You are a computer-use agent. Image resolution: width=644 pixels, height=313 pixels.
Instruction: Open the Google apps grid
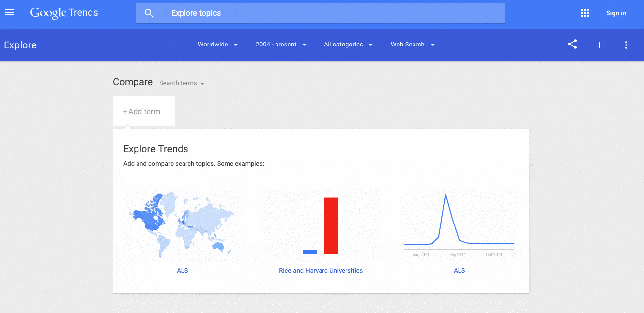(x=585, y=13)
